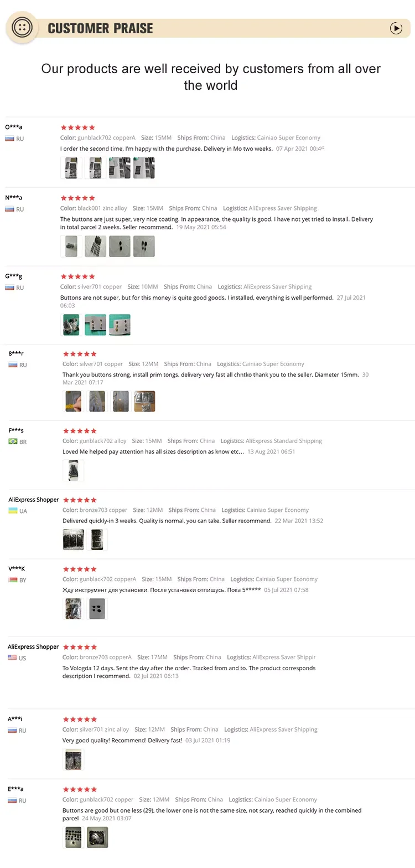Open second photo in V***K's review
The height and width of the screenshot is (868, 415).
pyautogui.click(x=97, y=608)
